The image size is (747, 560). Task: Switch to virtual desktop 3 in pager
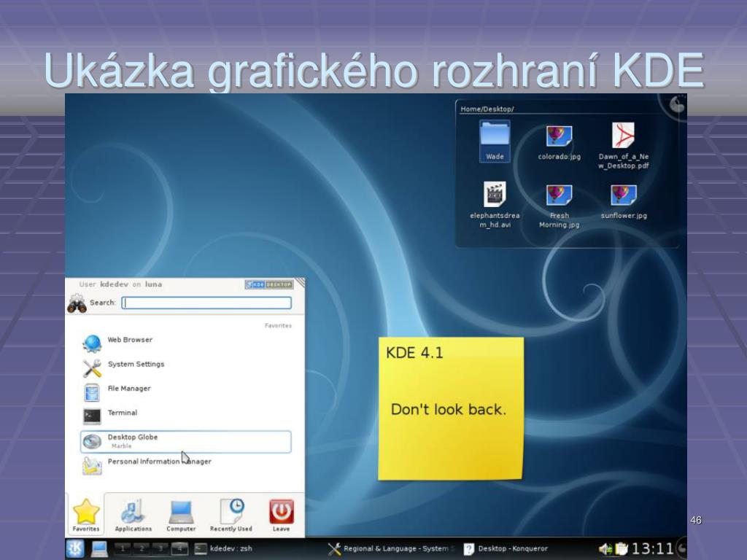tap(160, 548)
